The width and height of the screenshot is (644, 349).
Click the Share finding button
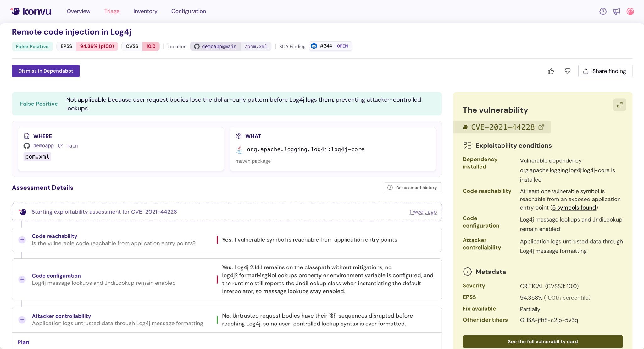(605, 71)
